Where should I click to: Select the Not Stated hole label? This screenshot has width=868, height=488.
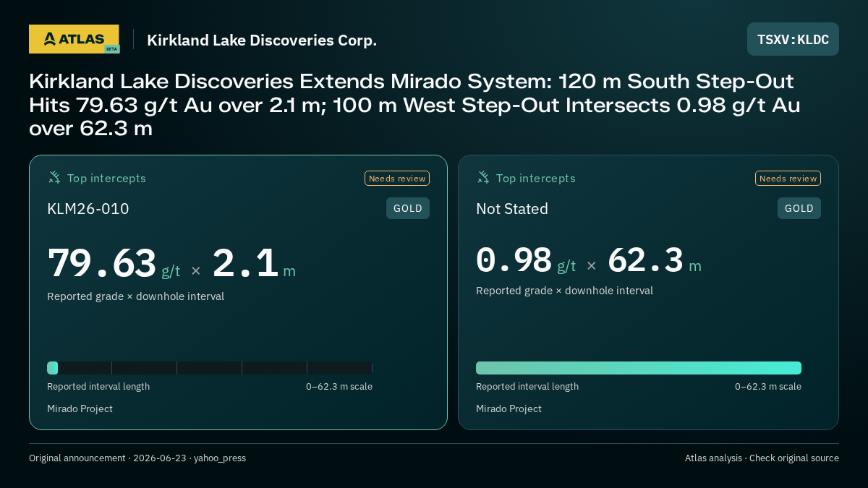point(512,209)
